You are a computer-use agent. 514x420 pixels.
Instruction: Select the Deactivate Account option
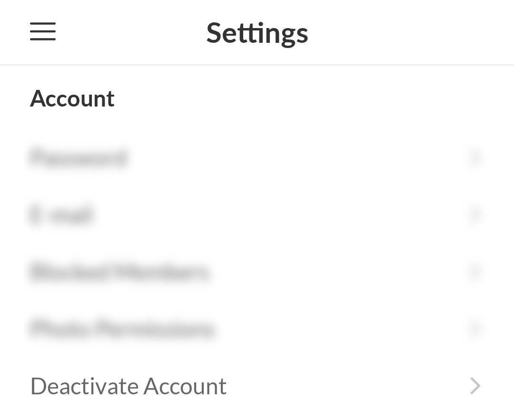[128, 386]
